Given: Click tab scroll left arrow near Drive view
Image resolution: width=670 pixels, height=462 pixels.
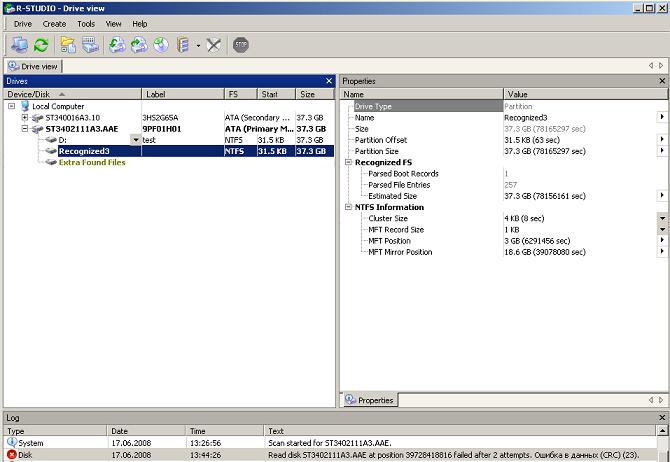Looking at the screenshot, I should click(651, 65).
